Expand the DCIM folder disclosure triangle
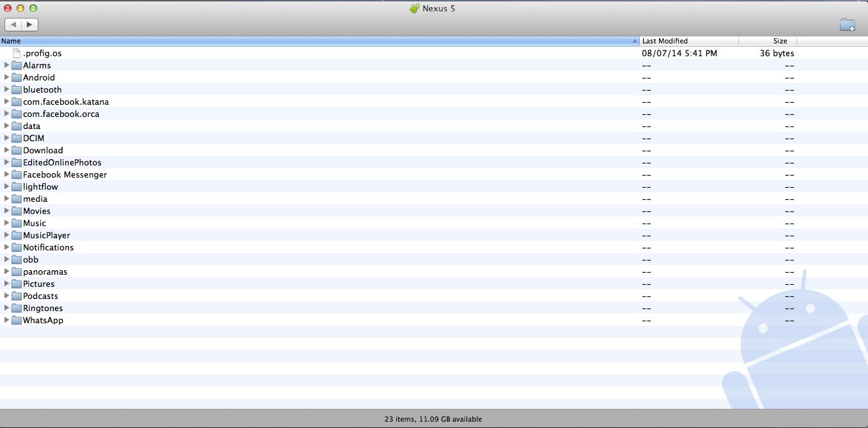This screenshot has width=868, height=428. click(6, 138)
